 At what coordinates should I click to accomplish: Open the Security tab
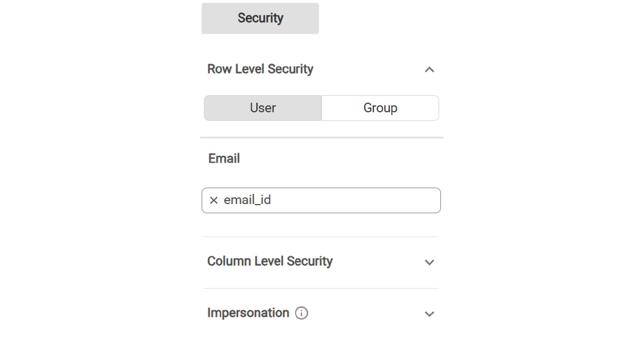pos(260,18)
